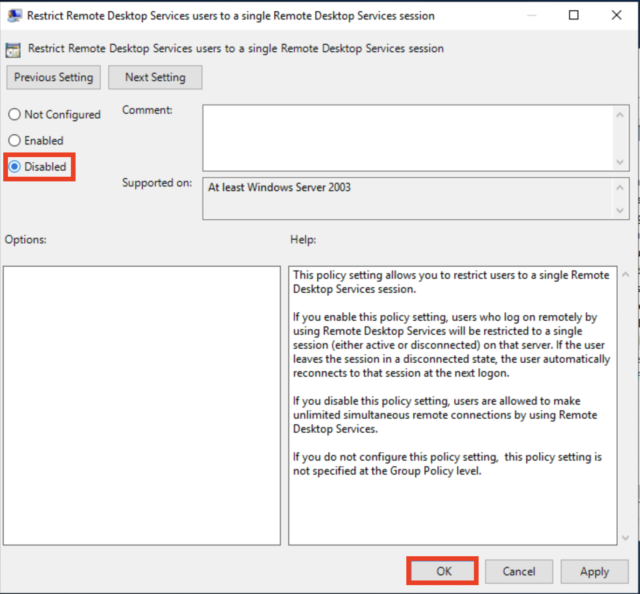Click the policy setting icon beside heading
The height and width of the screenshot is (594, 640).
(x=13, y=50)
